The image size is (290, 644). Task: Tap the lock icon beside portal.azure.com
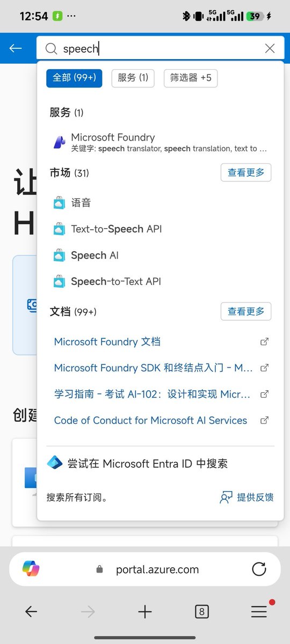tap(99, 569)
